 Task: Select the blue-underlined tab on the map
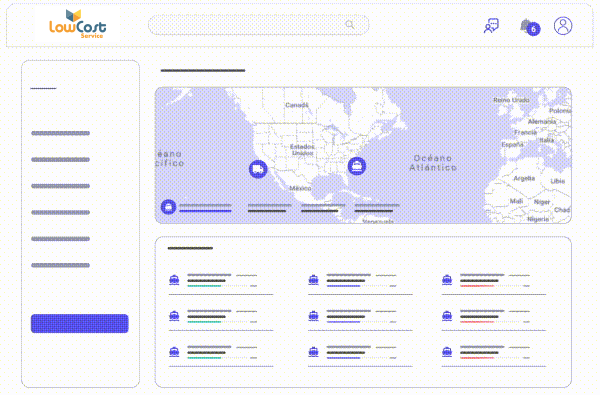click(x=205, y=208)
